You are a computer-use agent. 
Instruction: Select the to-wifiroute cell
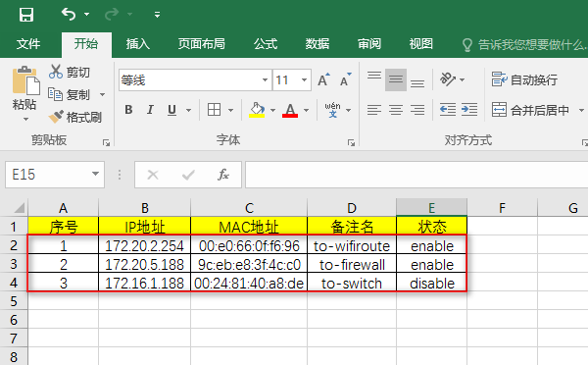[352, 246]
